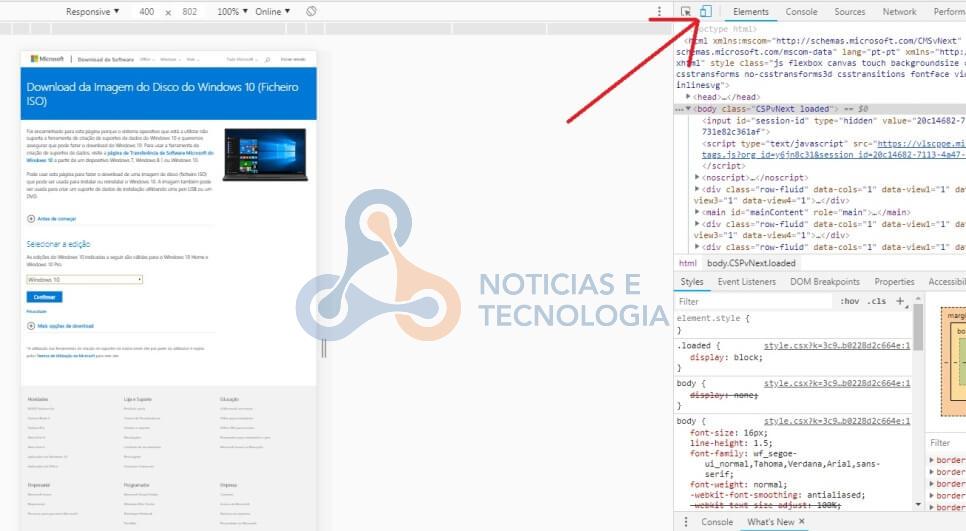The image size is (966, 531).
Task: Toggle the device toolbar icon
Action: 705,11
